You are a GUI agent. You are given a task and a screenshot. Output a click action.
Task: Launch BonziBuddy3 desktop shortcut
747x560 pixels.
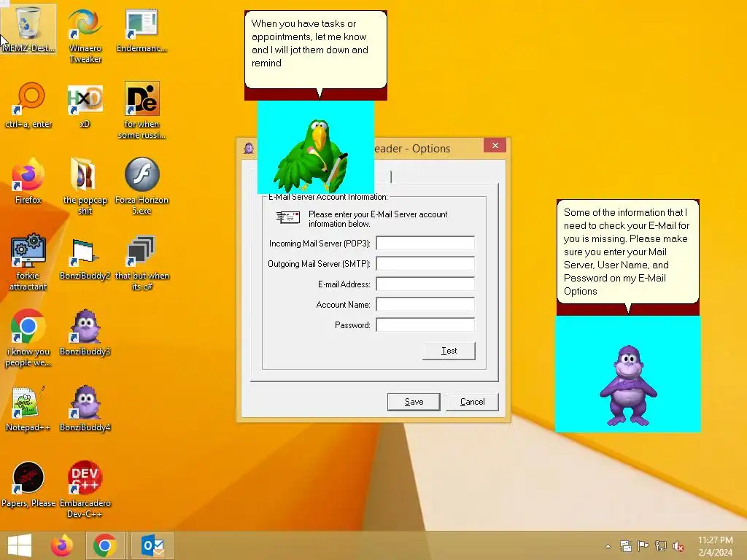coord(85,332)
